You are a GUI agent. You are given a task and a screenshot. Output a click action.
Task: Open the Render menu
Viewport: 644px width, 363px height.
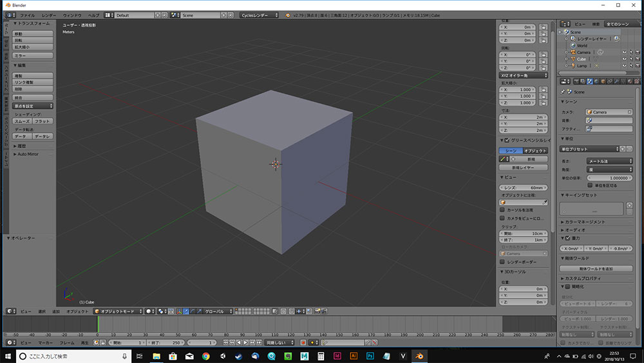(x=49, y=15)
